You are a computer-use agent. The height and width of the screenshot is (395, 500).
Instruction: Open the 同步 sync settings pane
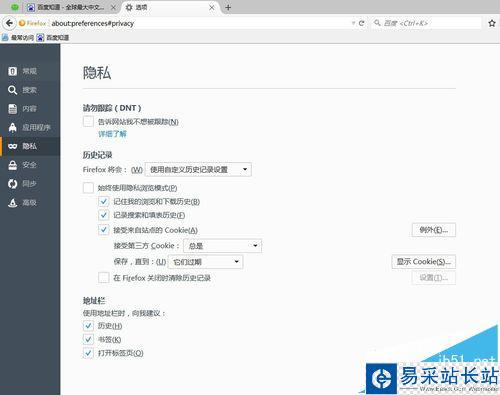coord(30,183)
